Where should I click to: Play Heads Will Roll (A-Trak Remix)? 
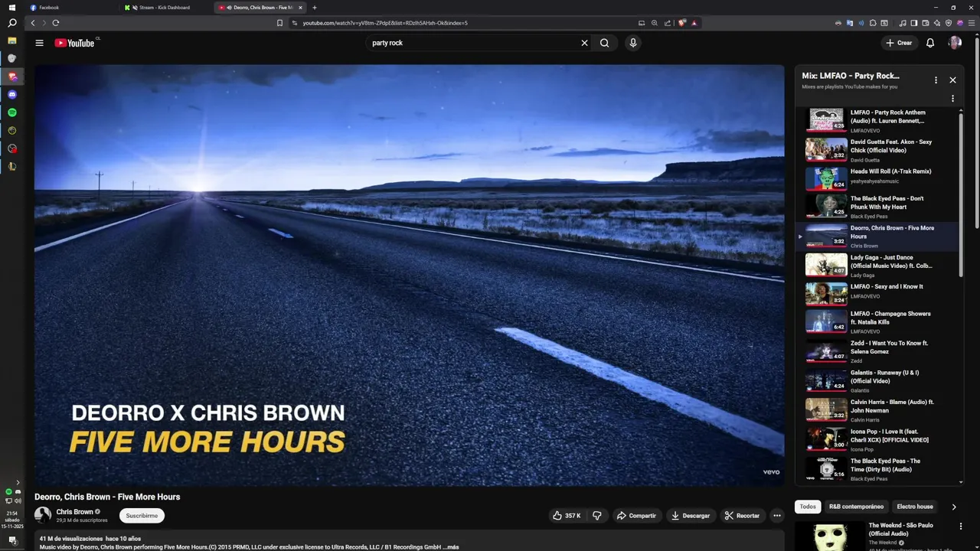pyautogui.click(x=878, y=178)
